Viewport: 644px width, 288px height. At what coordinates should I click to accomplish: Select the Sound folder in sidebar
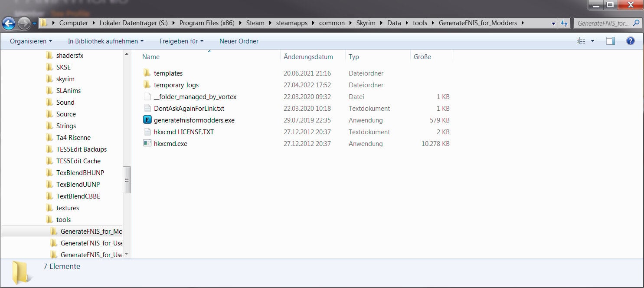point(60,102)
